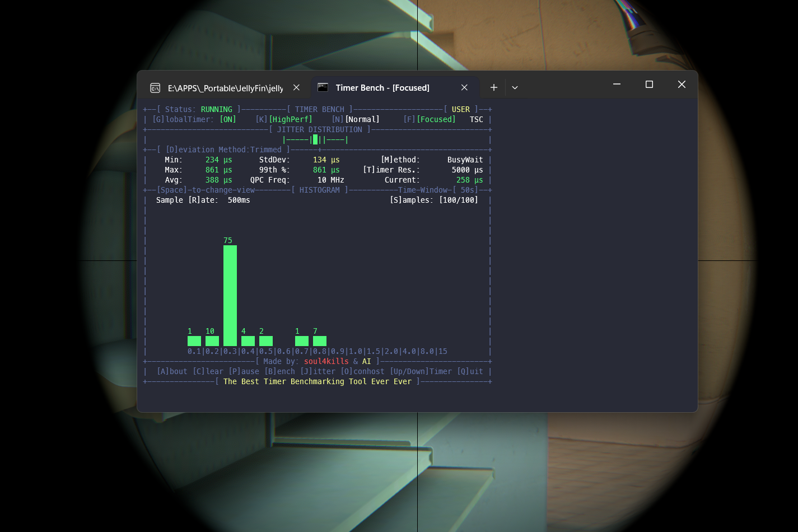This screenshot has width=798, height=532.
Task: Click the Avg 388 µs value
Action: point(219,180)
